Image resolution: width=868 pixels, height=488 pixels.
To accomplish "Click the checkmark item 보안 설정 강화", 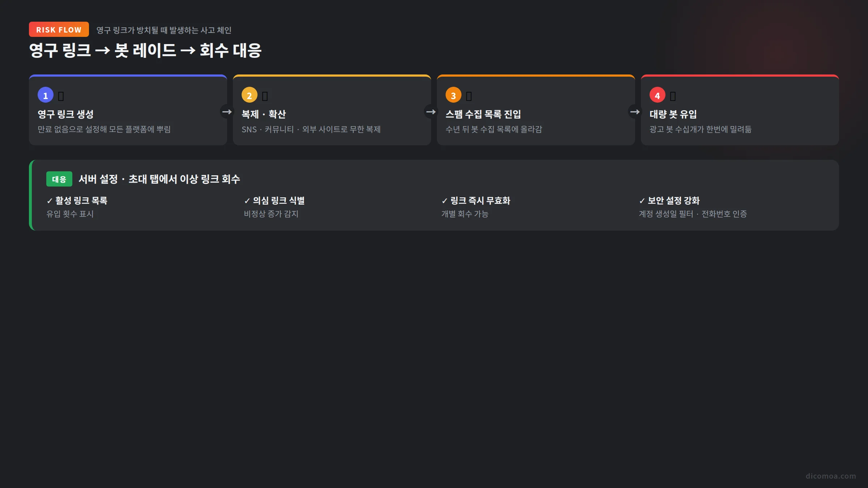I will pyautogui.click(x=669, y=201).
